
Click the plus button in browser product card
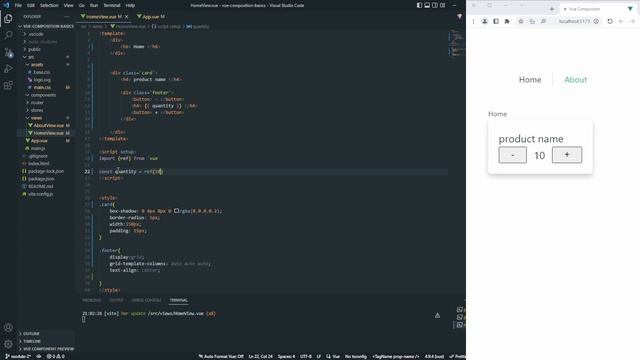[x=567, y=155]
